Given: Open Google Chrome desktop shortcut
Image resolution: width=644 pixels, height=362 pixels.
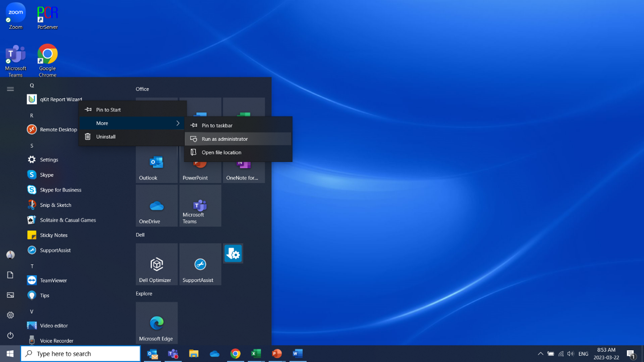Looking at the screenshot, I should tap(47, 61).
